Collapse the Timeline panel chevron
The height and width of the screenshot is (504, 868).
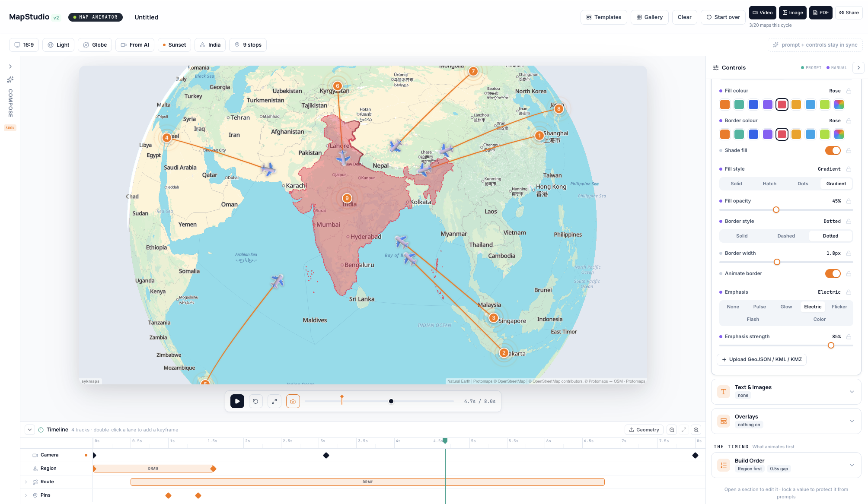pos(29,430)
